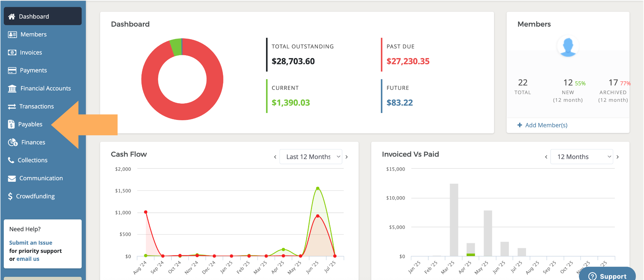Open the Communication menu item

pos(41,178)
